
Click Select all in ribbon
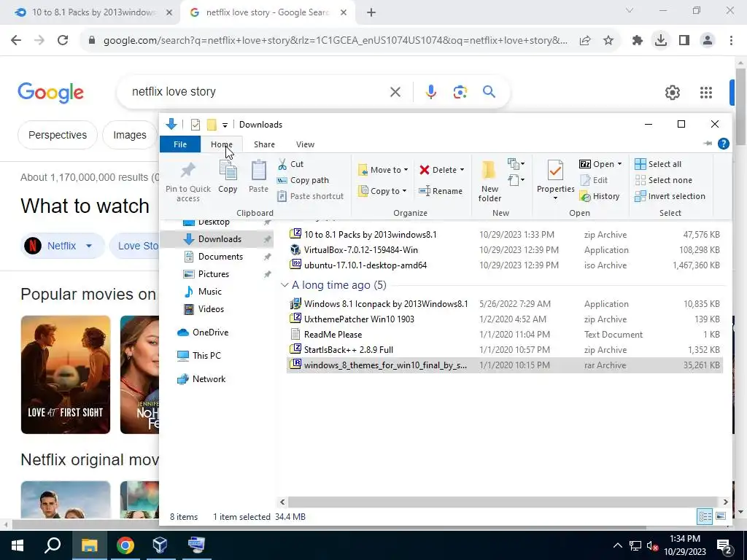pyautogui.click(x=658, y=164)
